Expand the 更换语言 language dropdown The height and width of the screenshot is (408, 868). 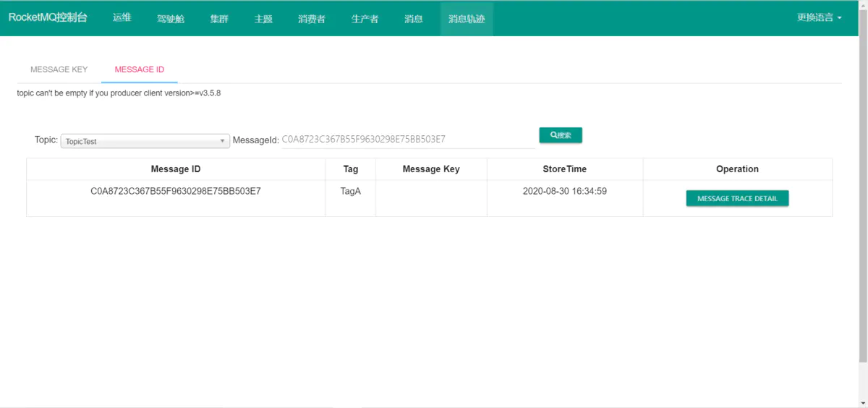(820, 18)
